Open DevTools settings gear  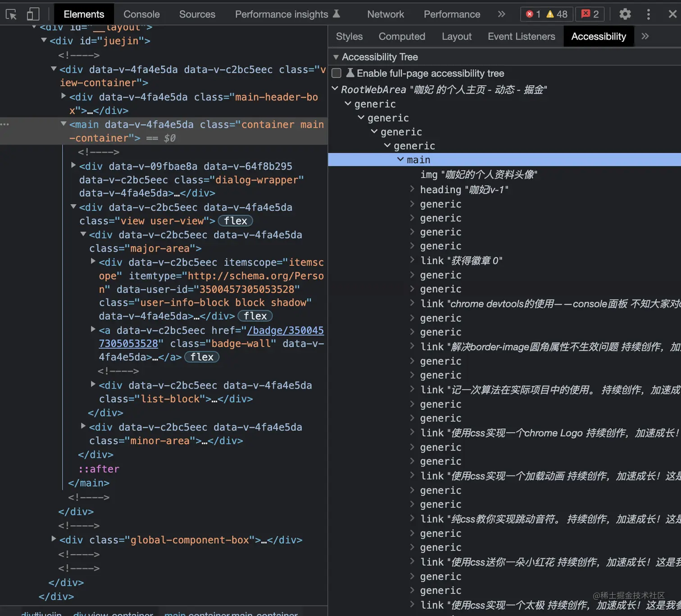click(x=625, y=14)
